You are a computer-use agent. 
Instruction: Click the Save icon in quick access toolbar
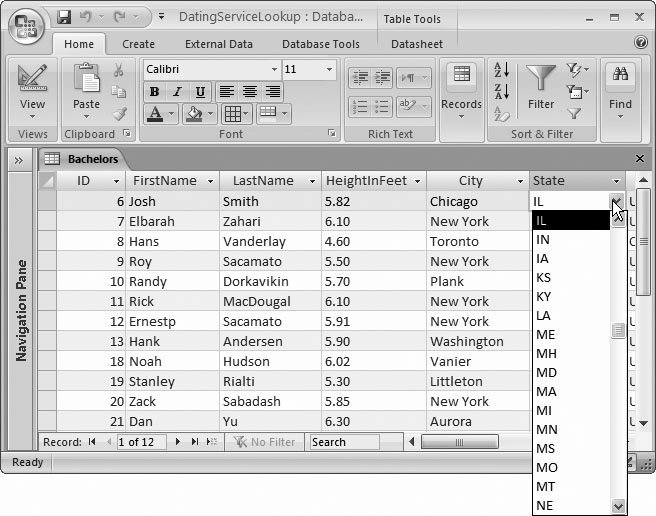65,17
